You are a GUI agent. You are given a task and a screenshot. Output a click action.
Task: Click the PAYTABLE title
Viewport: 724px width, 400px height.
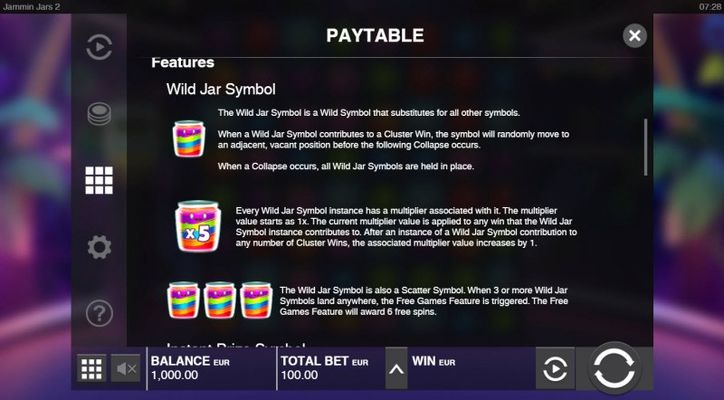click(375, 36)
